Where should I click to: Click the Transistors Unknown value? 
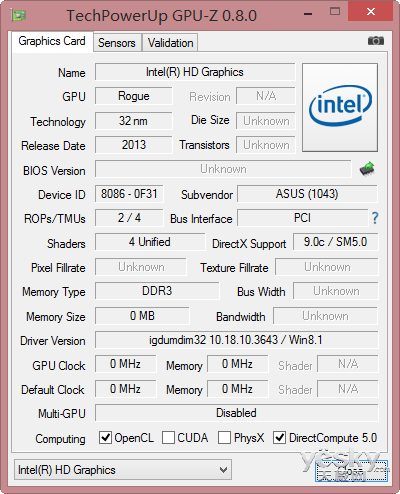point(266,145)
